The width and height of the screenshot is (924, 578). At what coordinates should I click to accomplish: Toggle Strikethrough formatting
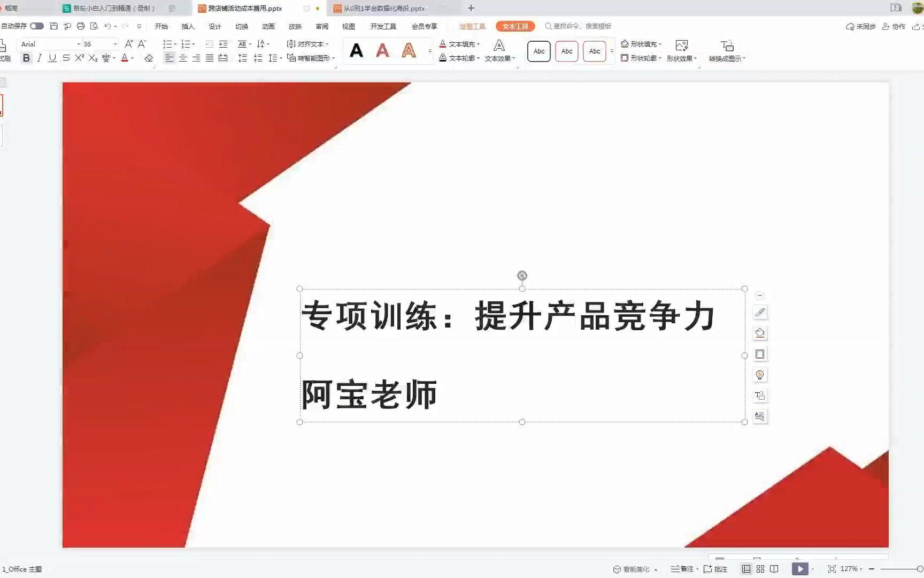[x=66, y=58]
